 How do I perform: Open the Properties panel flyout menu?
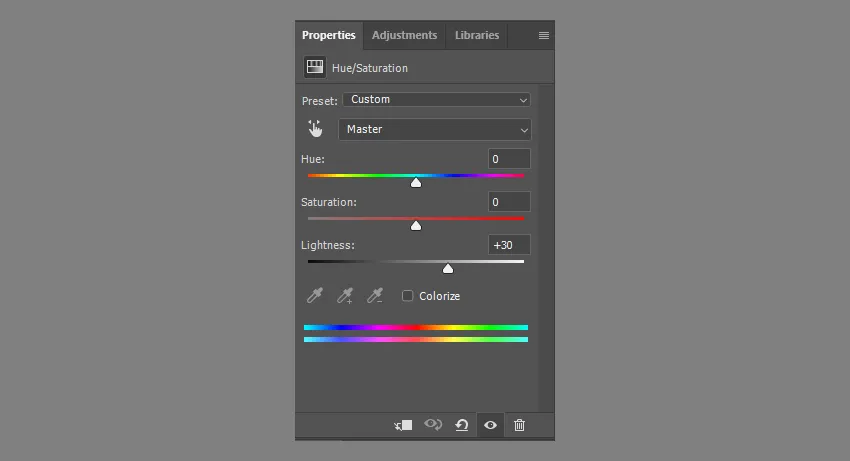click(x=543, y=35)
